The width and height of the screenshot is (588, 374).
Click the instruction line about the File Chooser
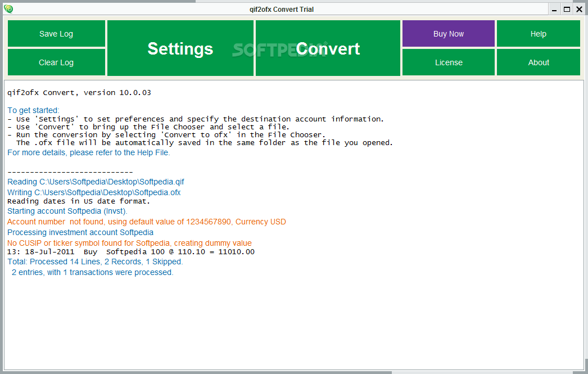click(x=148, y=127)
